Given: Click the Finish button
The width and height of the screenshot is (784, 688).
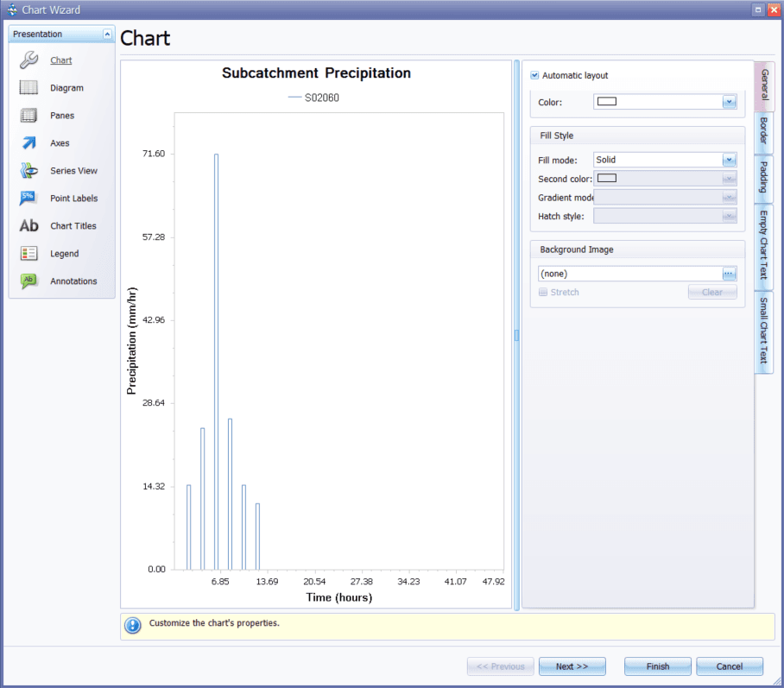Looking at the screenshot, I should pyautogui.click(x=657, y=666).
